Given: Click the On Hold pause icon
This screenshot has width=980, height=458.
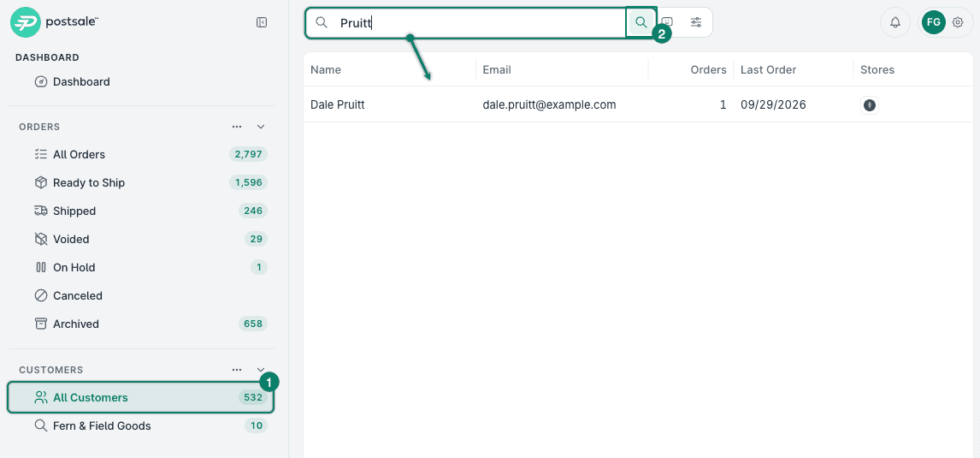Looking at the screenshot, I should (x=41, y=267).
